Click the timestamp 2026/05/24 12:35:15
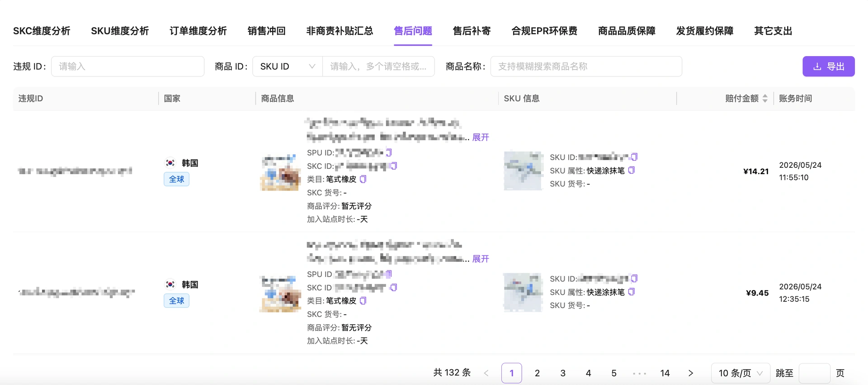Screen dimensions: 868x385 point(800,293)
